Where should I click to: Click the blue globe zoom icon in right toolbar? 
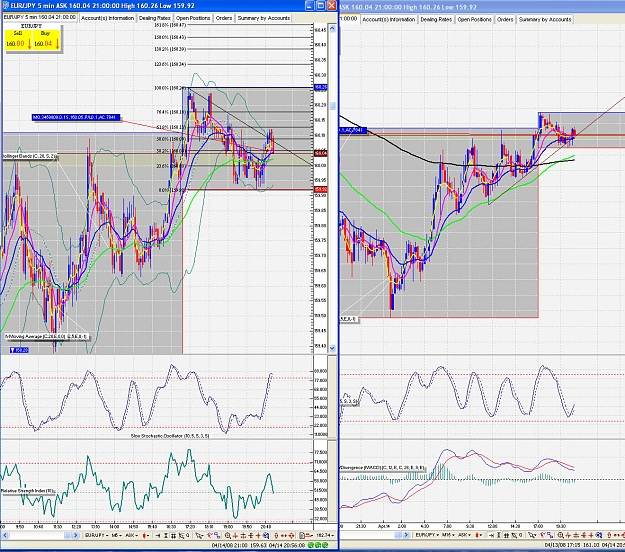[598, 535]
